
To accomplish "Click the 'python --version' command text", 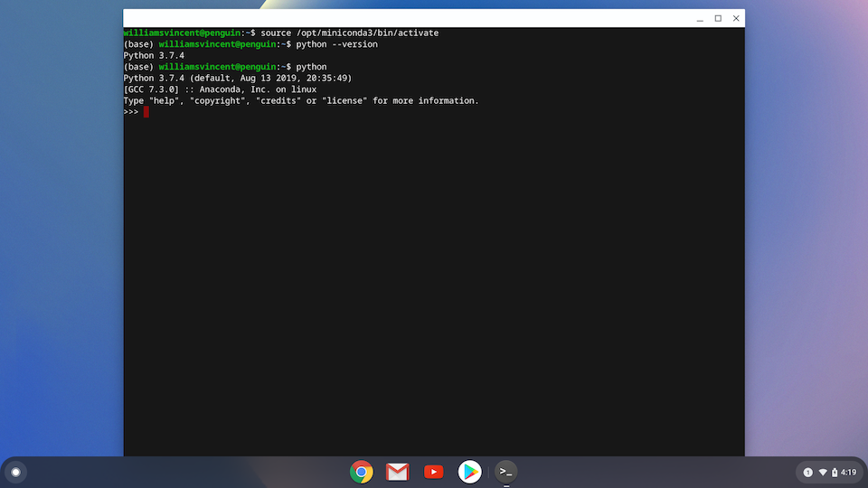I will tap(336, 44).
